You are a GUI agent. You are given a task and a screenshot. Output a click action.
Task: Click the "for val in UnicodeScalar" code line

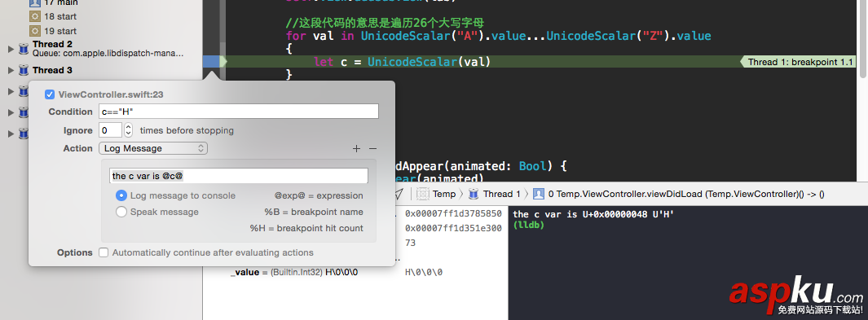(498, 36)
